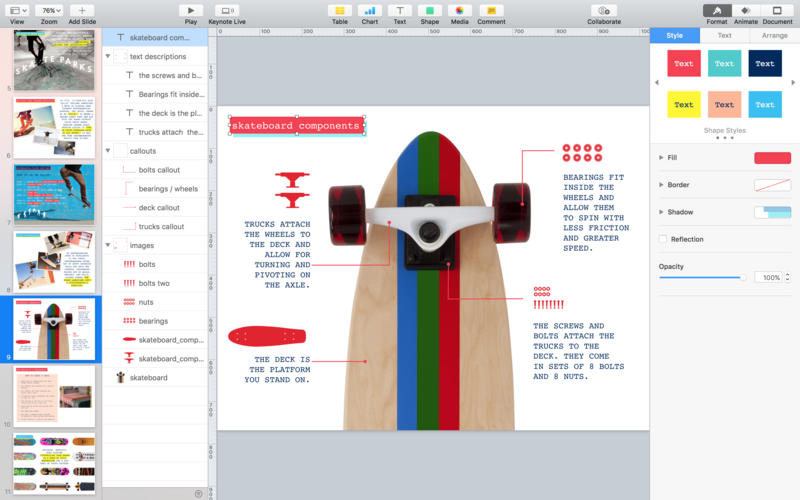Add a Text box using toolbar
This screenshot has width=800, height=500.
tap(400, 10)
